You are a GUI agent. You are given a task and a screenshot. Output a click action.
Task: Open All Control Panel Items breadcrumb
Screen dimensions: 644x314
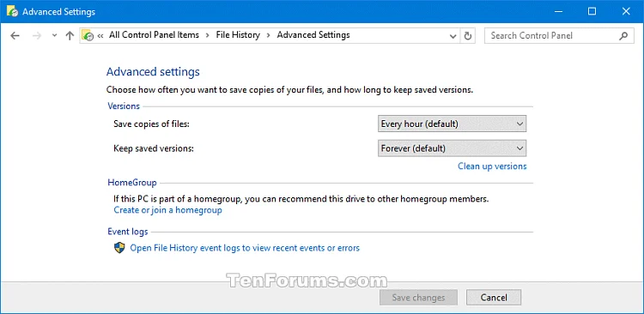click(154, 35)
